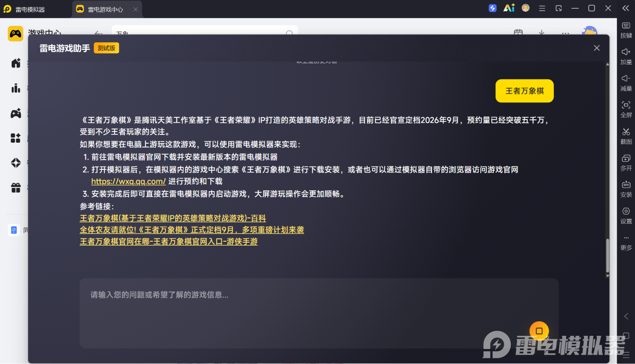Open the apps grid icon in sidebar
The image size is (635, 364).
tap(16, 138)
